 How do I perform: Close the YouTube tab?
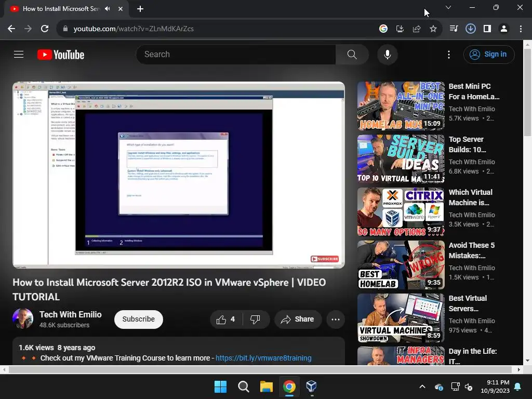point(121,9)
